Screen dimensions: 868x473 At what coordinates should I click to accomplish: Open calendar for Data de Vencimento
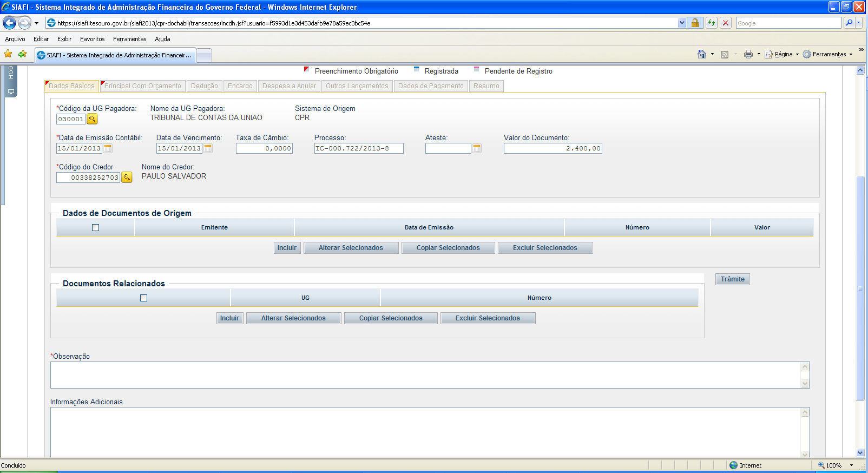coord(208,148)
